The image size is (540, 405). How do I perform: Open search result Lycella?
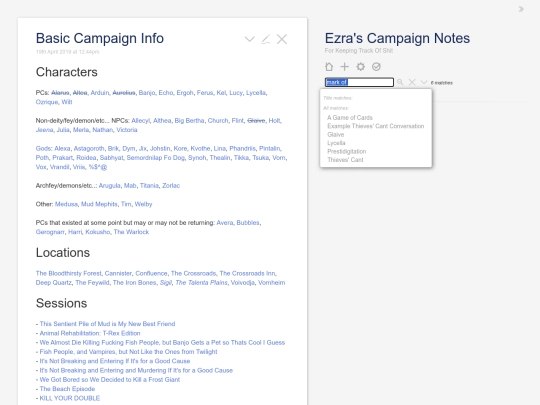[x=336, y=143]
